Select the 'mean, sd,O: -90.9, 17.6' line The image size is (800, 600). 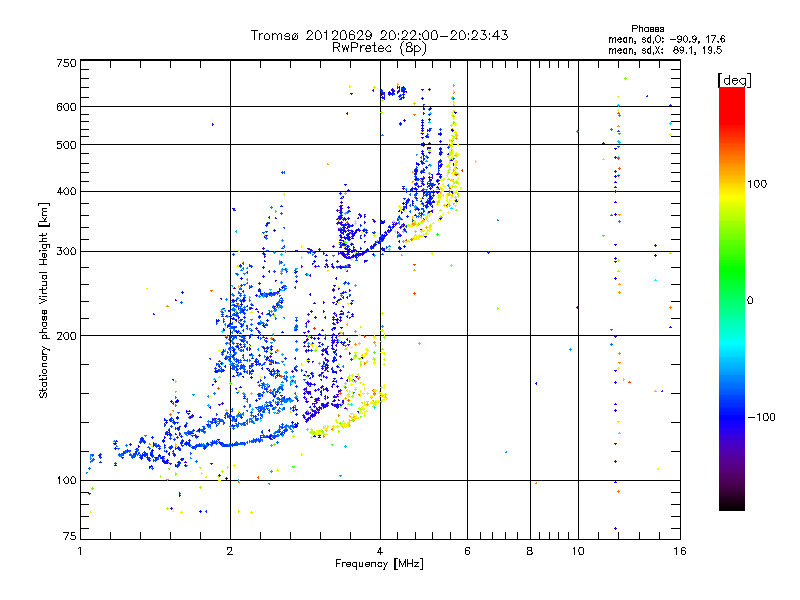pyautogui.click(x=666, y=39)
